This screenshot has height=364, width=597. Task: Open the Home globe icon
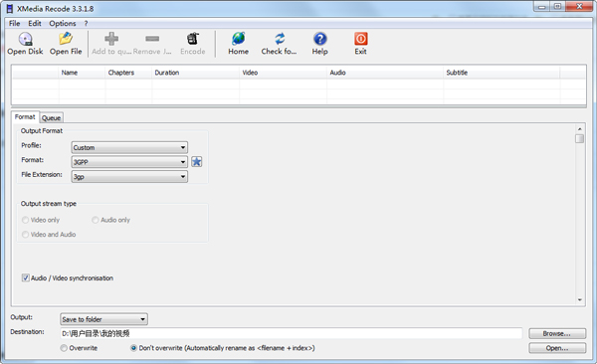coord(239,39)
